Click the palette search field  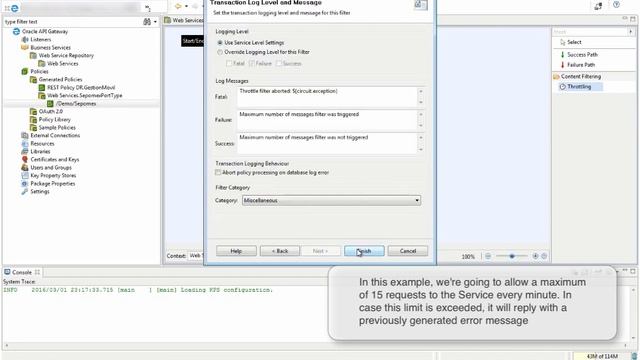[x=589, y=32]
